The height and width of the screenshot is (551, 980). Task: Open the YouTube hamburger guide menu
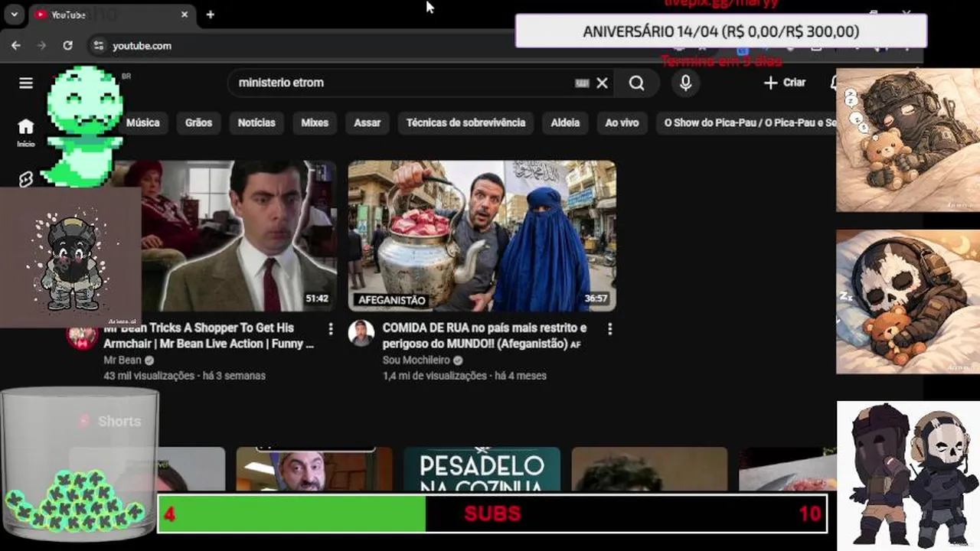[x=26, y=83]
